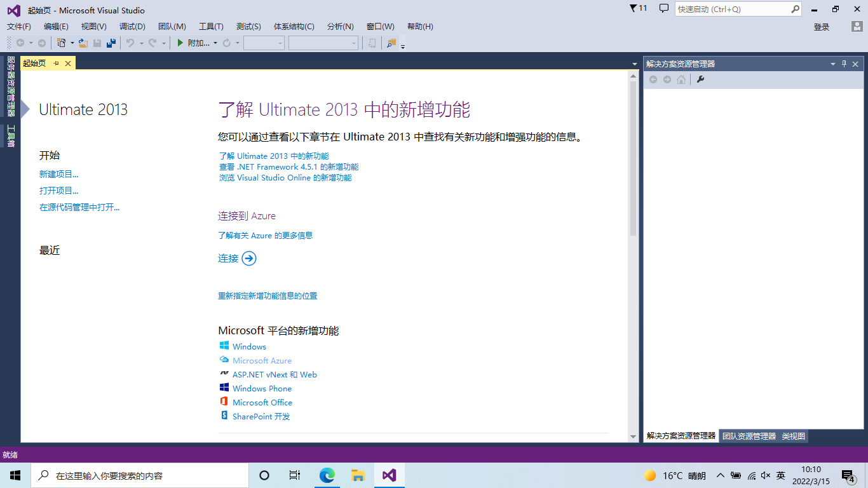Click the feedback speech bubble icon
Viewport: 868px width, 488px height.
coord(664,8)
